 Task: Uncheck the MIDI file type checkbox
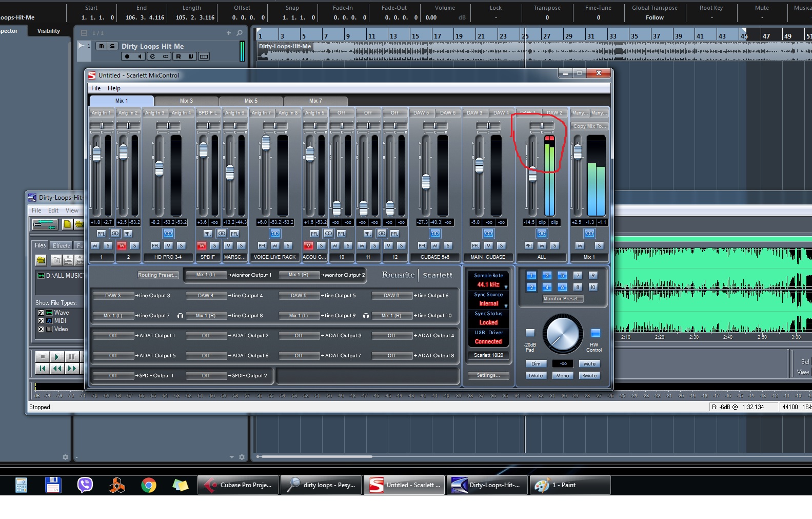41,321
